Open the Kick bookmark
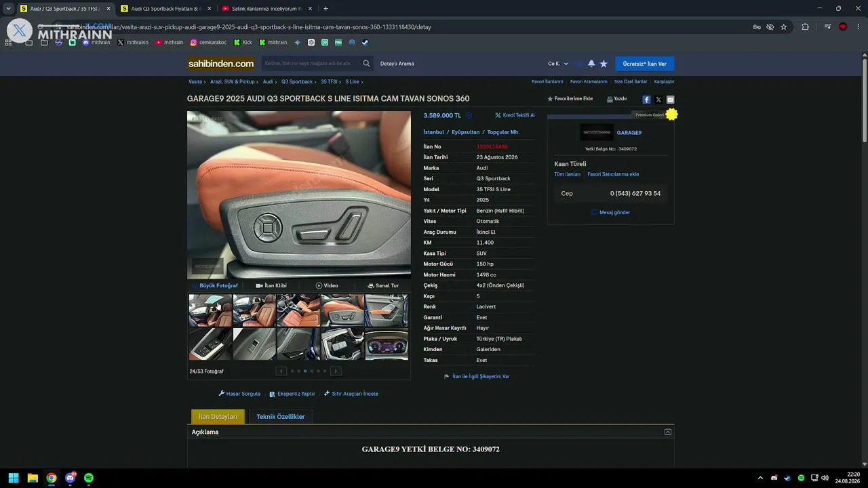 pos(243,42)
